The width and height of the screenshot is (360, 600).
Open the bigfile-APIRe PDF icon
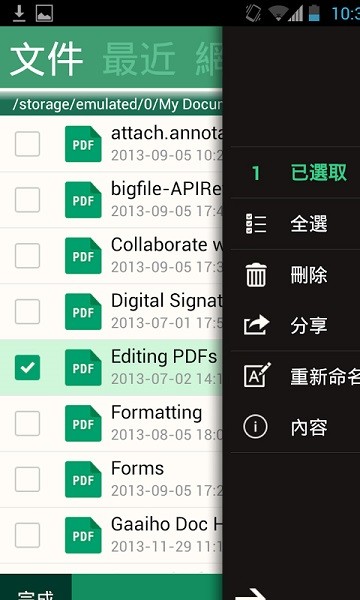pyautogui.click(x=83, y=200)
